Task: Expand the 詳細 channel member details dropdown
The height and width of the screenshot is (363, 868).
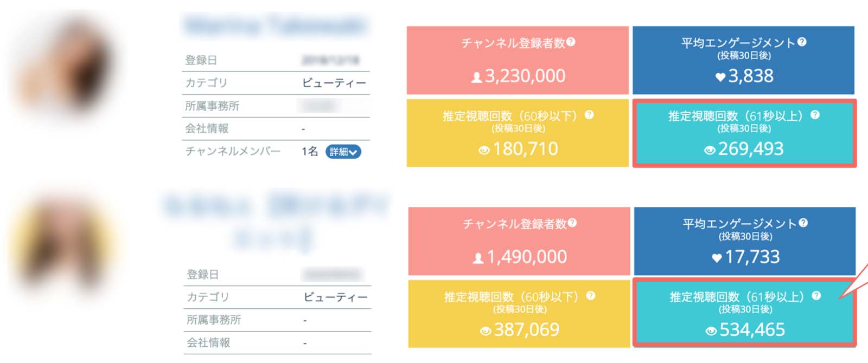Action: click(343, 152)
